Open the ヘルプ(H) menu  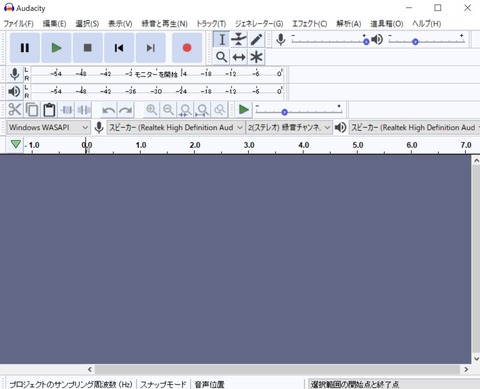click(426, 24)
